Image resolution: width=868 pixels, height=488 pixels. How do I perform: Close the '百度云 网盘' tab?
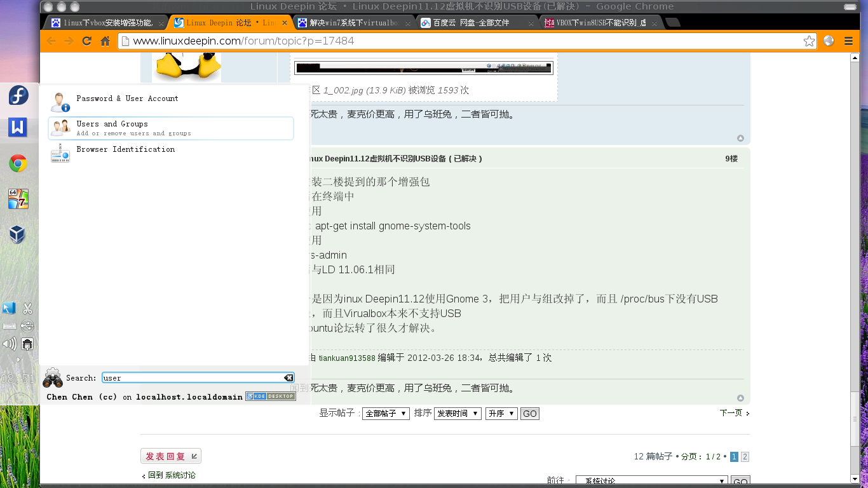531,24
